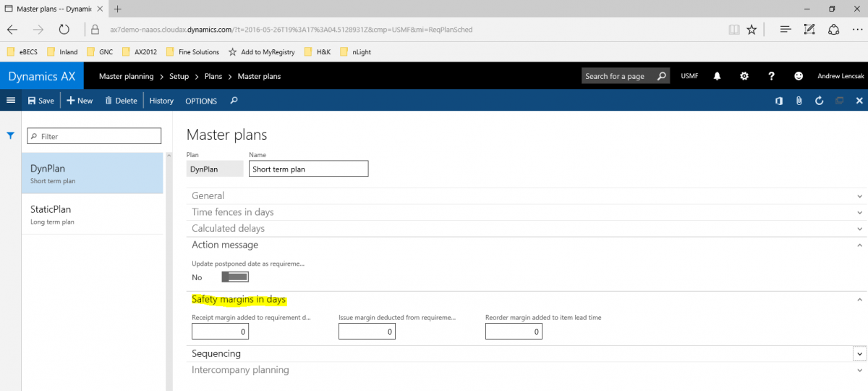Open Andrew Lencsak user menu
868x391 pixels.
(x=841, y=76)
